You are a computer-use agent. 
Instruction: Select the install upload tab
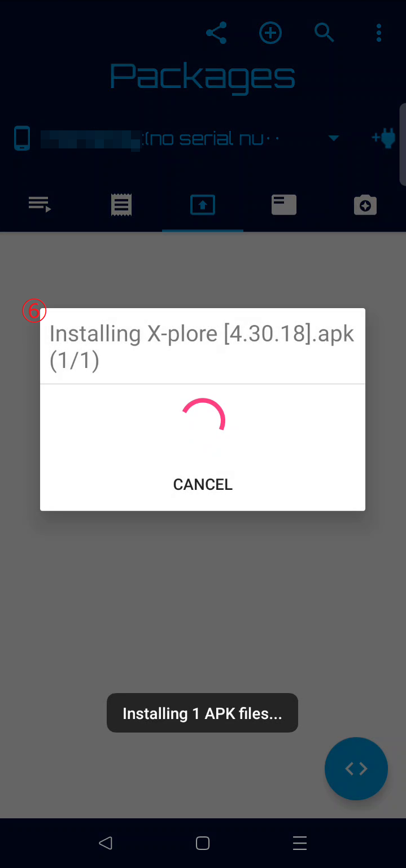203,205
